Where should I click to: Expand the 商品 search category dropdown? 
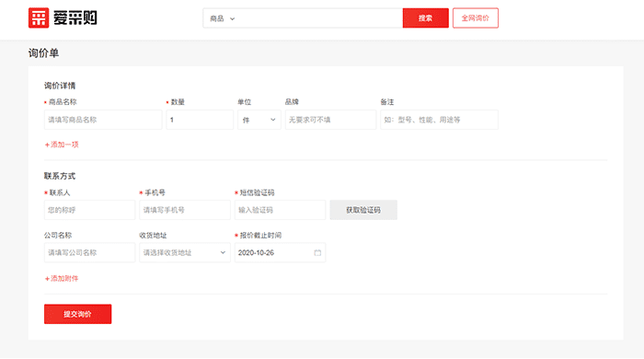tap(223, 18)
